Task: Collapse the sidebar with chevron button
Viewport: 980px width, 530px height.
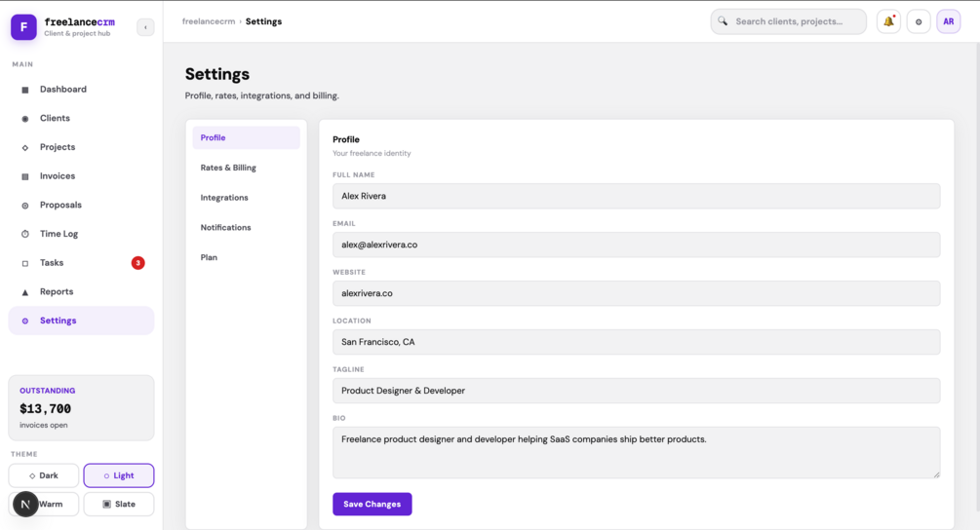Action: (x=145, y=27)
